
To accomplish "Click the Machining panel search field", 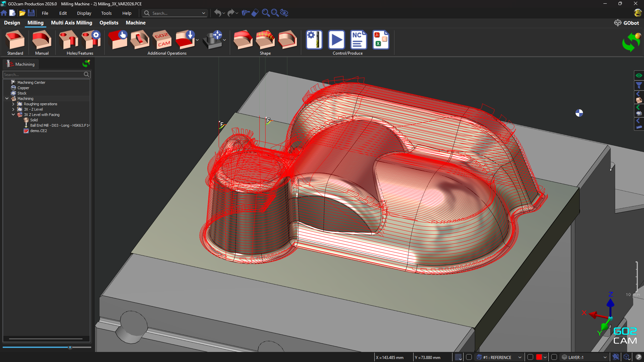I will pyautogui.click(x=44, y=74).
